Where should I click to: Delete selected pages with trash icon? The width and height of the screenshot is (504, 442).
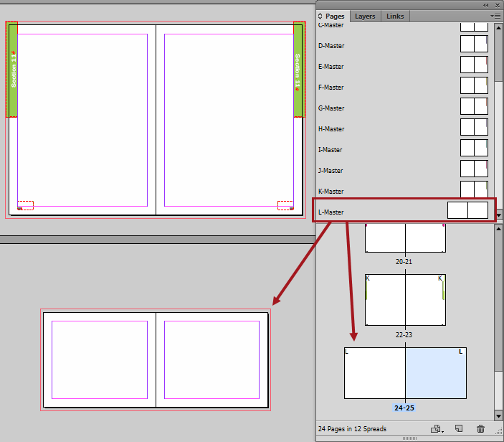coord(480,429)
